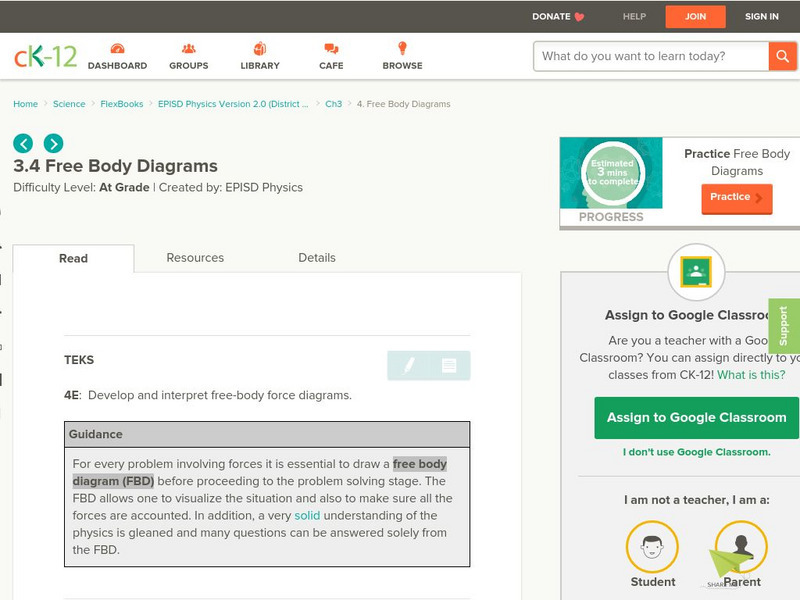
Task: Go to previous lesson arrow
Action: (23, 143)
